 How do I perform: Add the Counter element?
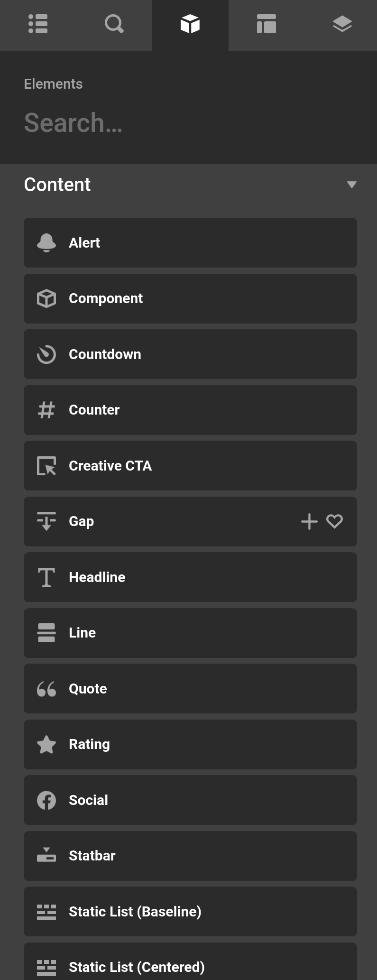coord(190,410)
